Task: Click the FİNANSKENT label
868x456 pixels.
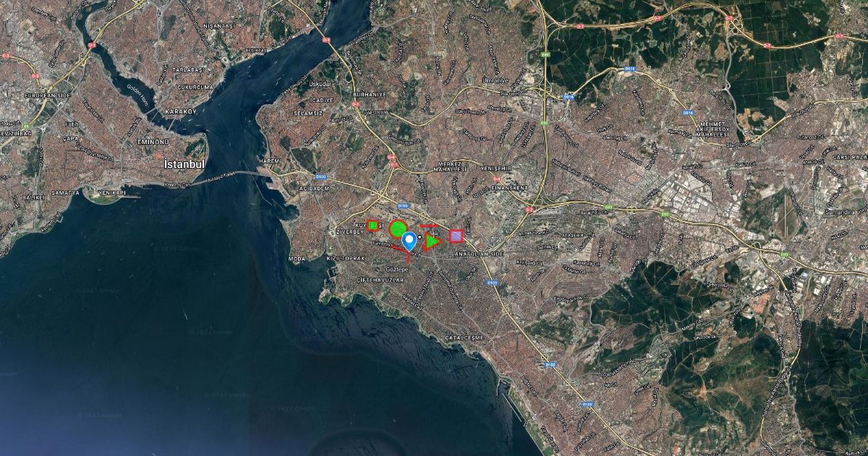Action: point(511,187)
